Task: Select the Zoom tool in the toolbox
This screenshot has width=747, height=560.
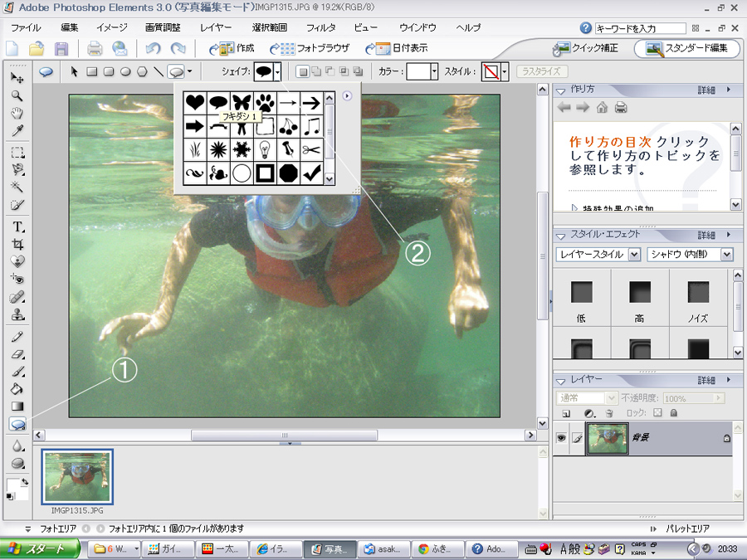Action: [x=17, y=95]
